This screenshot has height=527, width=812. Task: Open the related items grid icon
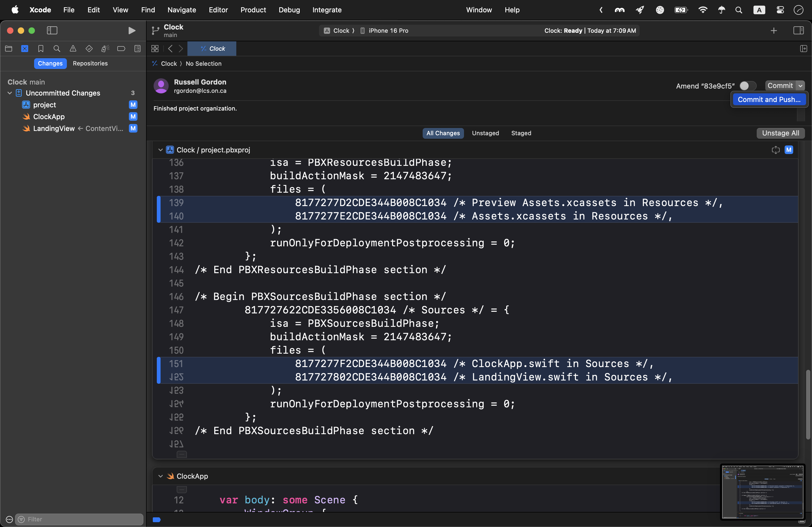[155, 49]
